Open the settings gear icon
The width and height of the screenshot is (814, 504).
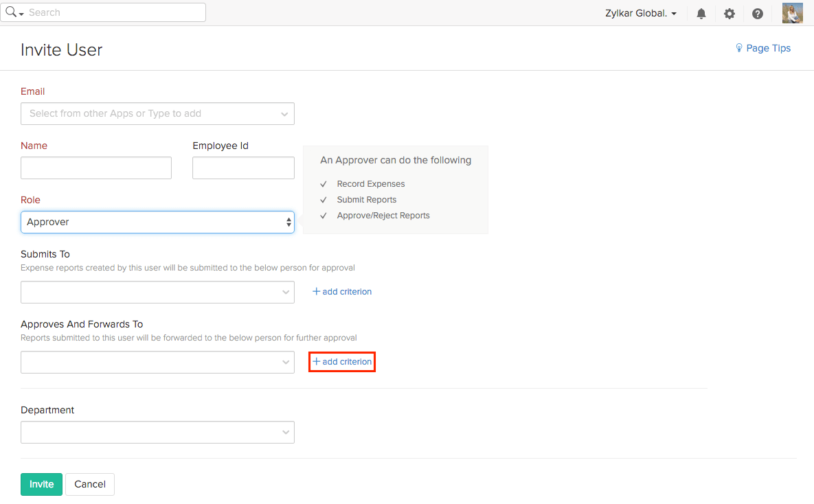(x=730, y=14)
